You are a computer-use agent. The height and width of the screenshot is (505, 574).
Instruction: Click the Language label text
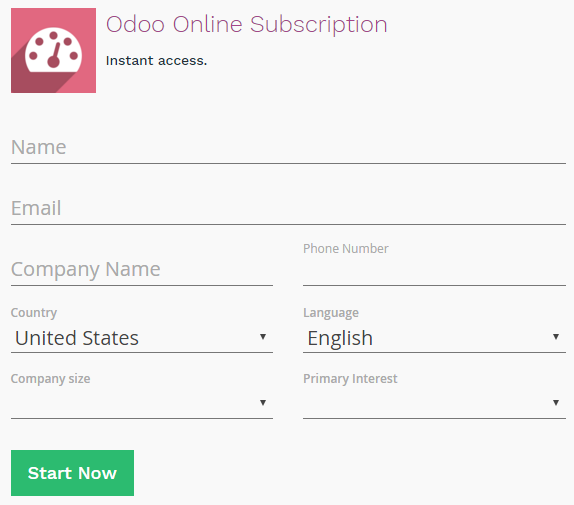[x=331, y=313]
